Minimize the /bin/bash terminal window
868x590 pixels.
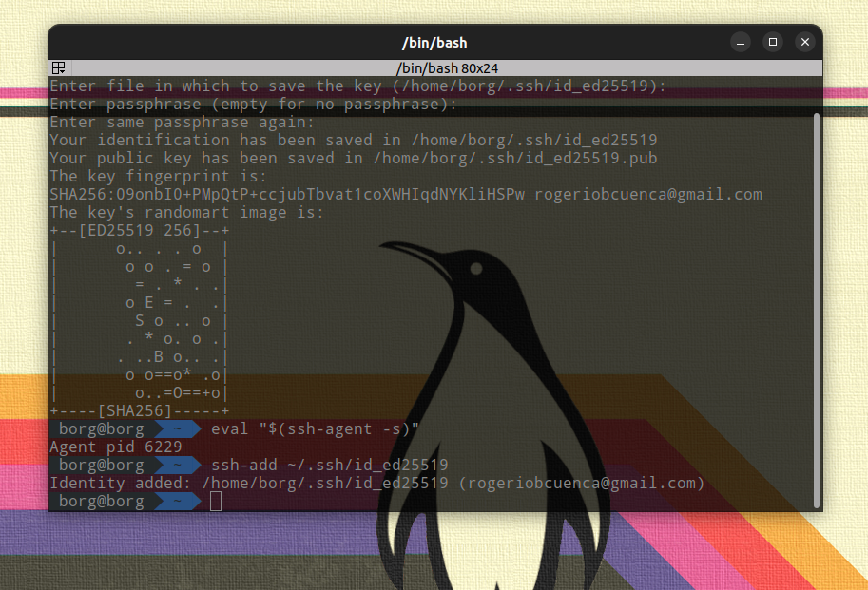741,43
